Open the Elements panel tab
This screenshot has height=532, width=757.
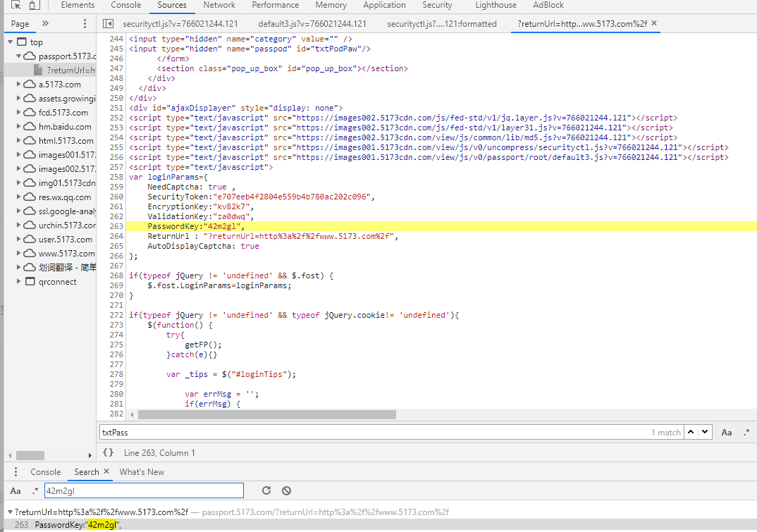pyautogui.click(x=78, y=5)
